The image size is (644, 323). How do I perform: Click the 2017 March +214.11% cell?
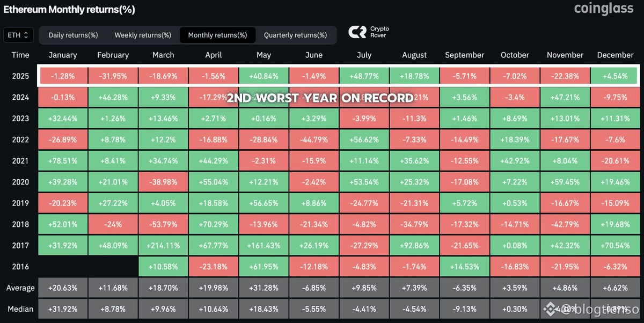[163, 245]
